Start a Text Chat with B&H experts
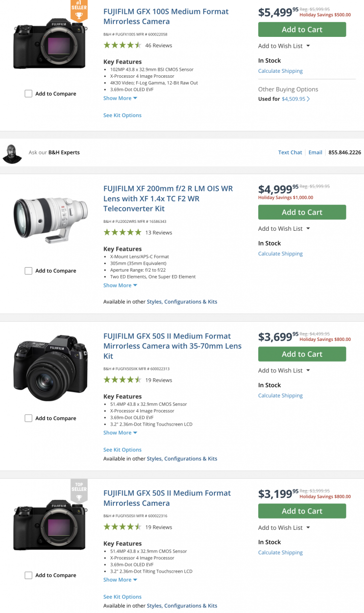364x613 pixels. [x=290, y=153]
